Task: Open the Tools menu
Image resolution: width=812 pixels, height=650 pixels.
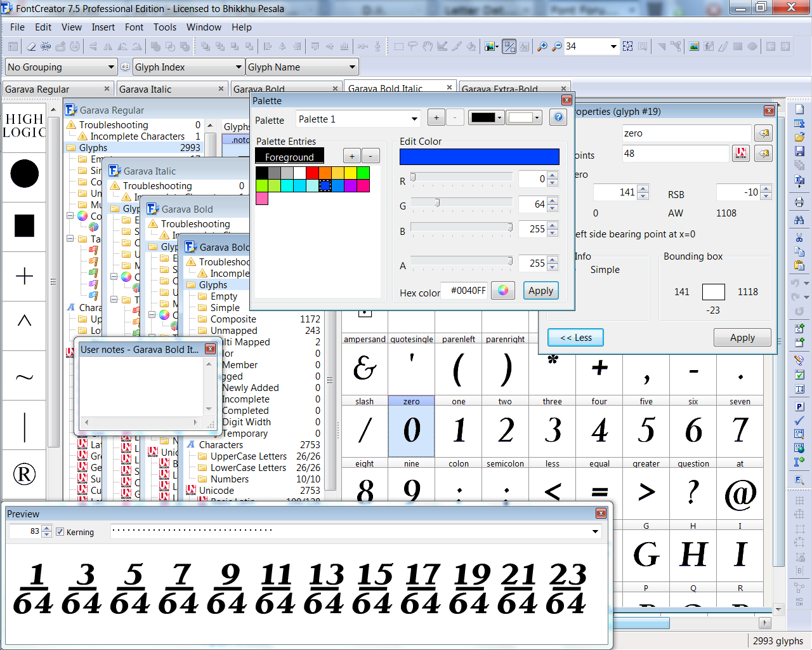Action: (x=165, y=27)
